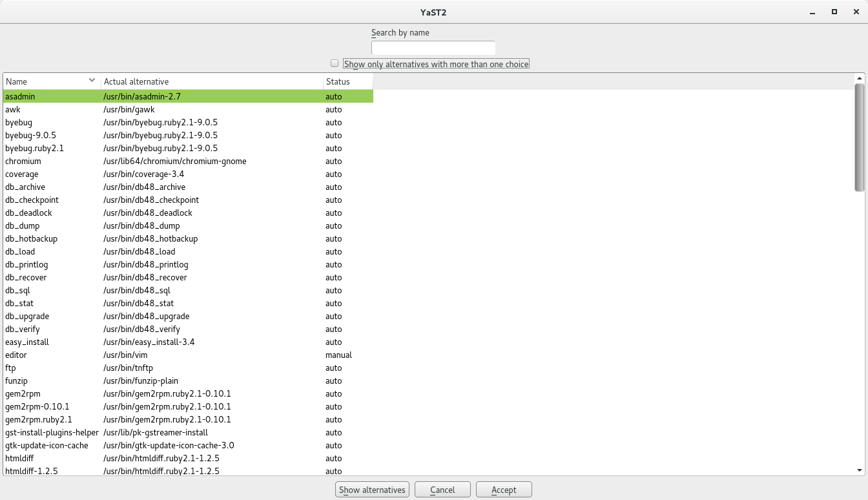Click the vertical scrollbar thumb
This screenshot has width=868, height=500.
point(859,138)
